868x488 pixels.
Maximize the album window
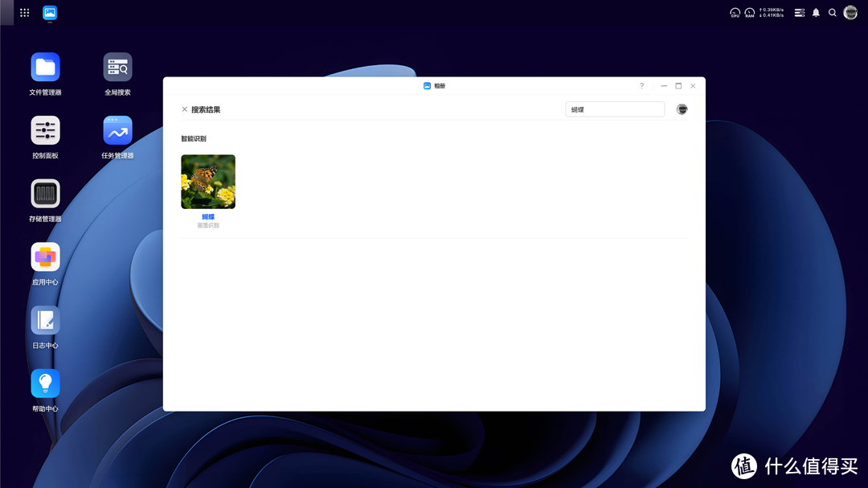pyautogui.click(x=678, y=86)
